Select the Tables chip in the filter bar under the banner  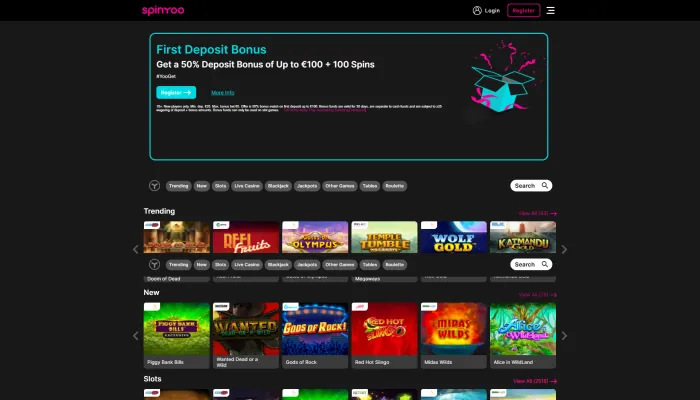pos(370,186)
